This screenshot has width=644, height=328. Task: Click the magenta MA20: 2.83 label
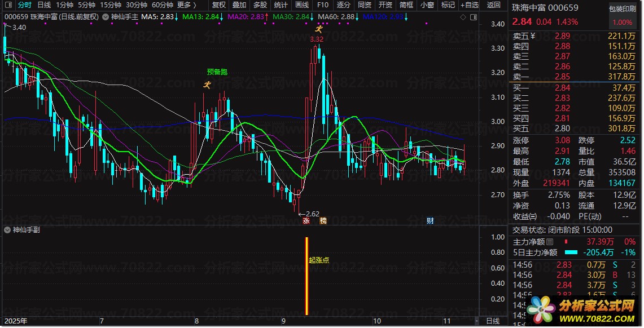248,17
